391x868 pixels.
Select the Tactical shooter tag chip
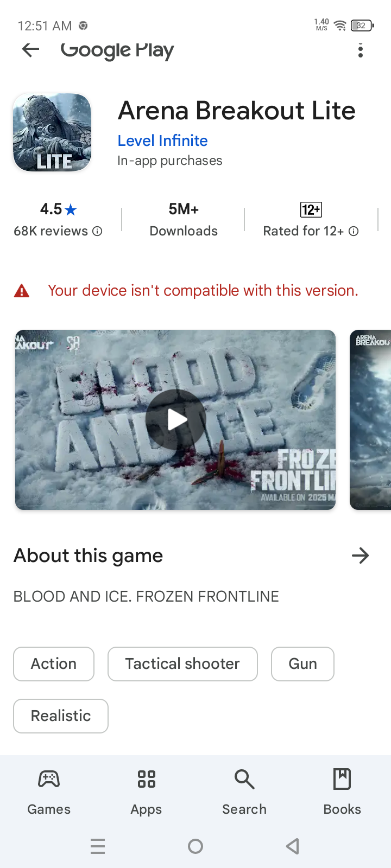(x=182, y=664)
